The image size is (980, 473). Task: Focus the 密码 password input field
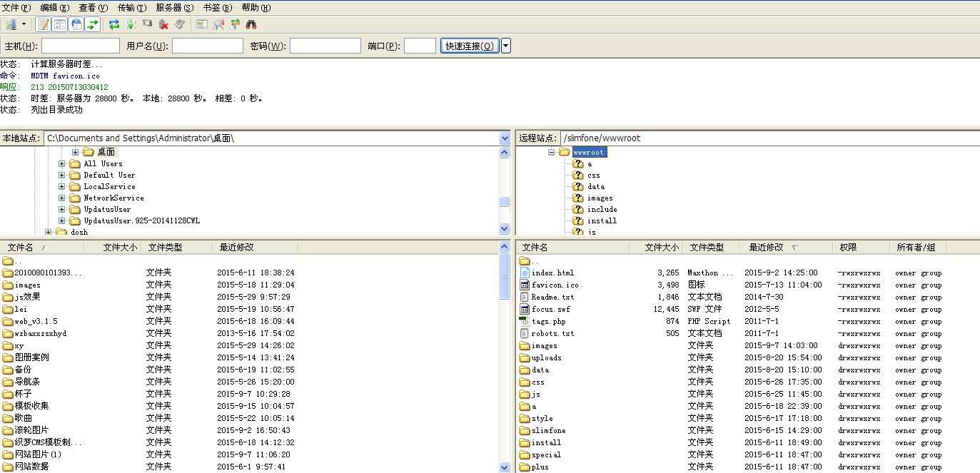point(325,46)
